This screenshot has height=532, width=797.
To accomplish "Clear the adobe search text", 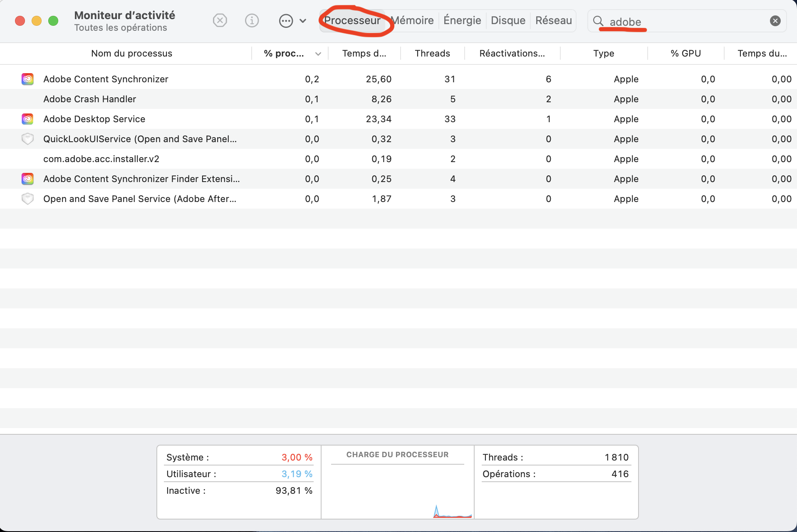I will point(775,20).
